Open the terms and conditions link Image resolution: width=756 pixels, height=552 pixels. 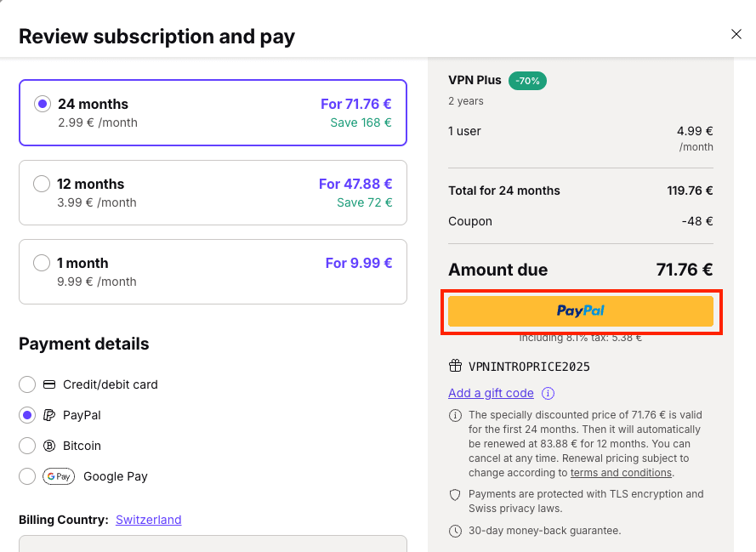click(x=621, y=473)
